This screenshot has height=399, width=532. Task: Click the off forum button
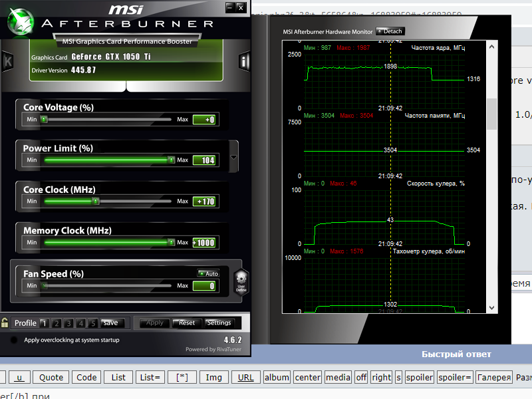tap(361, 377)
